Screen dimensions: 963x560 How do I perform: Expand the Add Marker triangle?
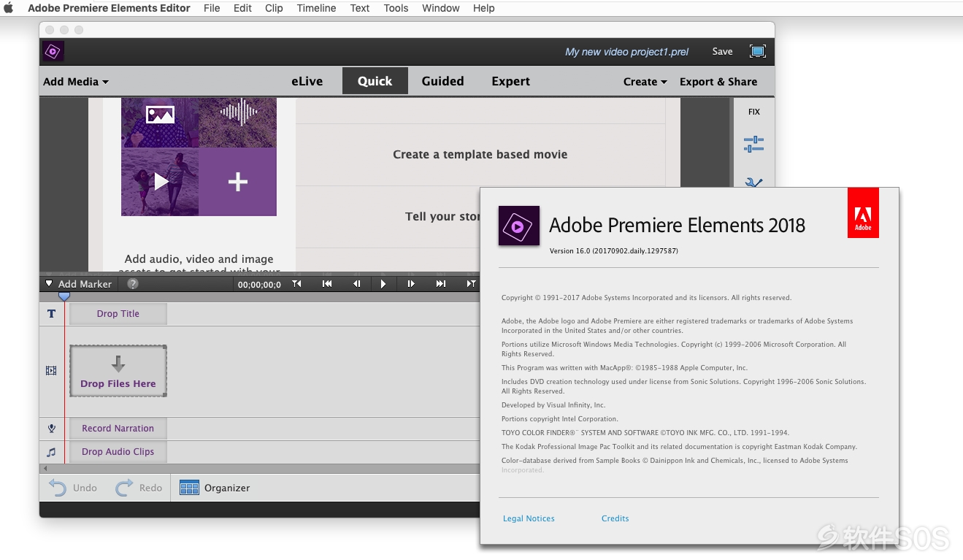[x=49, y=284]
